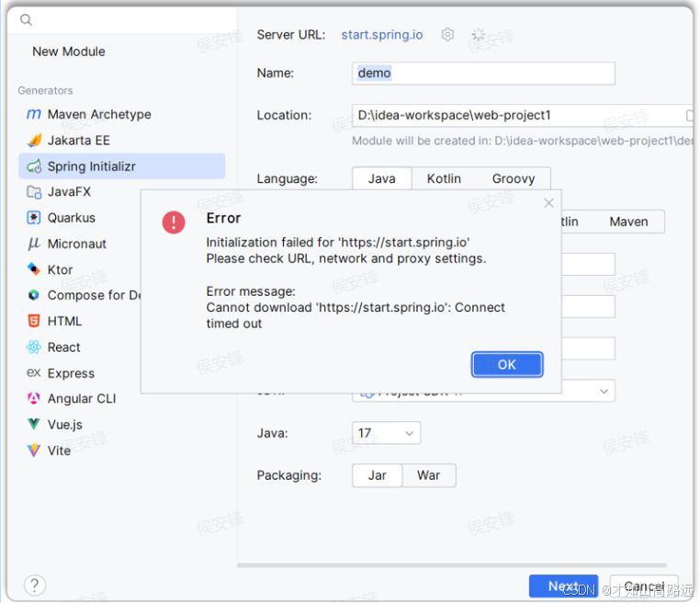Screen dimensions: 700x603
Task: Choose Maven build type
Action: (x=628, y=222)
